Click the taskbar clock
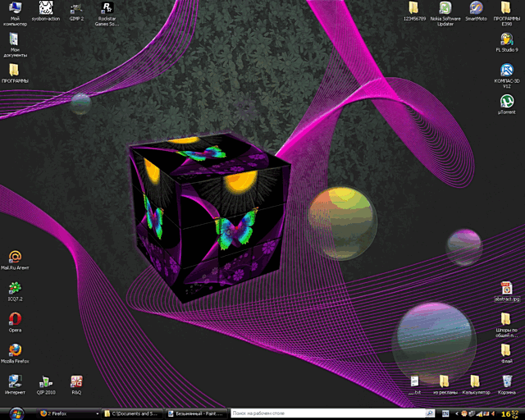 (x=512, y=414)
